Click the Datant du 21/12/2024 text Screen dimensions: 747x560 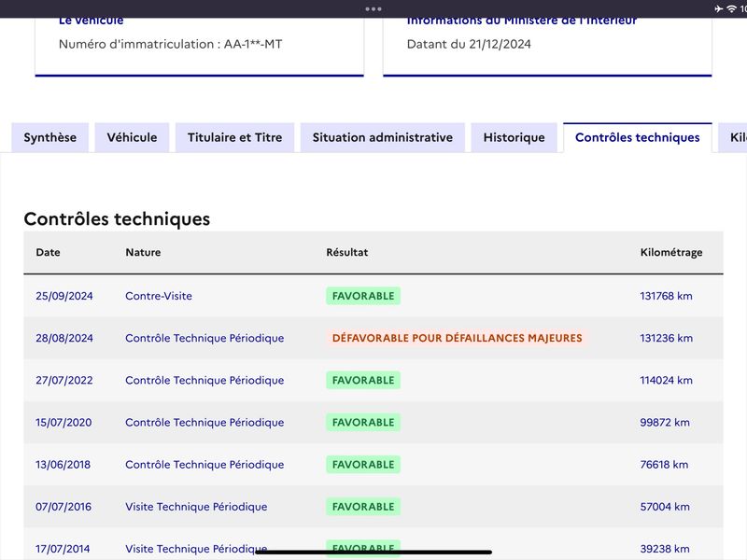click(x=469, y=44)
